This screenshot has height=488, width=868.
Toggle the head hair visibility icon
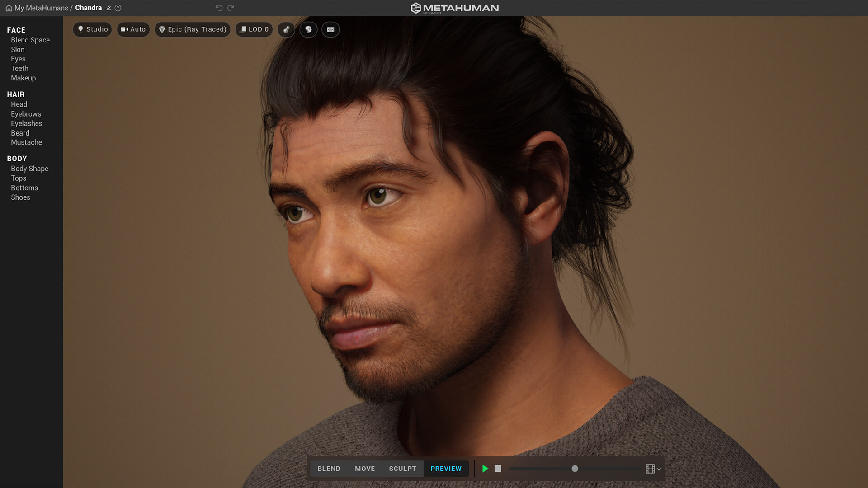click(308, 29)
